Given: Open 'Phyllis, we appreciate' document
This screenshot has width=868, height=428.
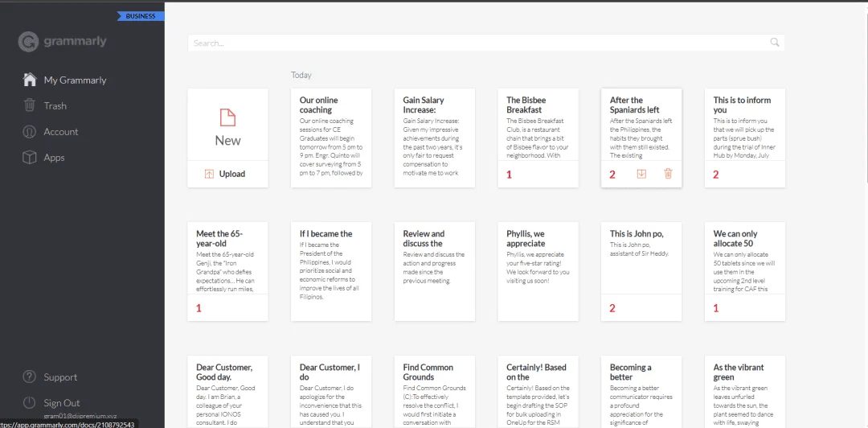Looking at the screenshot, I should [538, 271].
